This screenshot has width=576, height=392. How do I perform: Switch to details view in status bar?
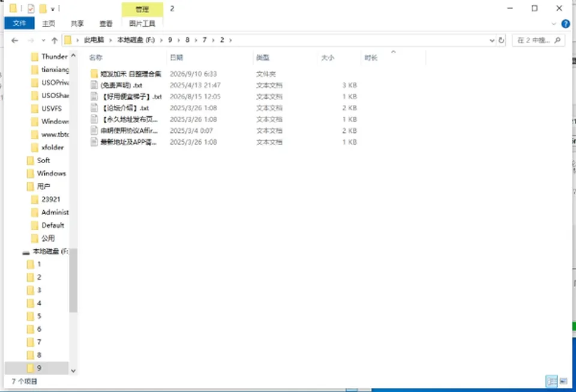pyautogui.click(x=551, y=381)
